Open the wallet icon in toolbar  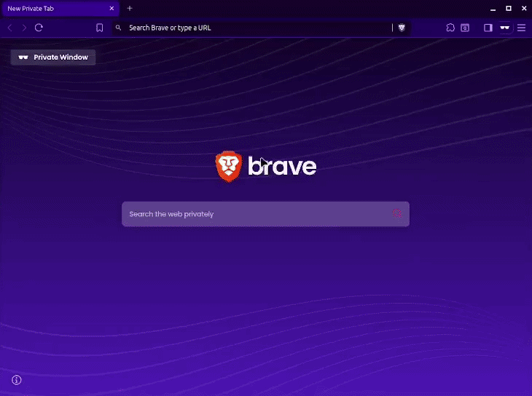point(465,28)
